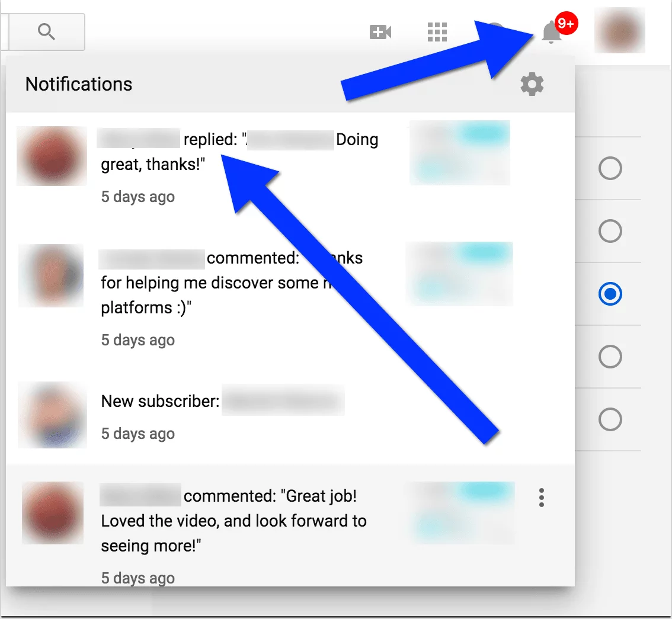Click the search magnifier button

[x=47, y=32]
